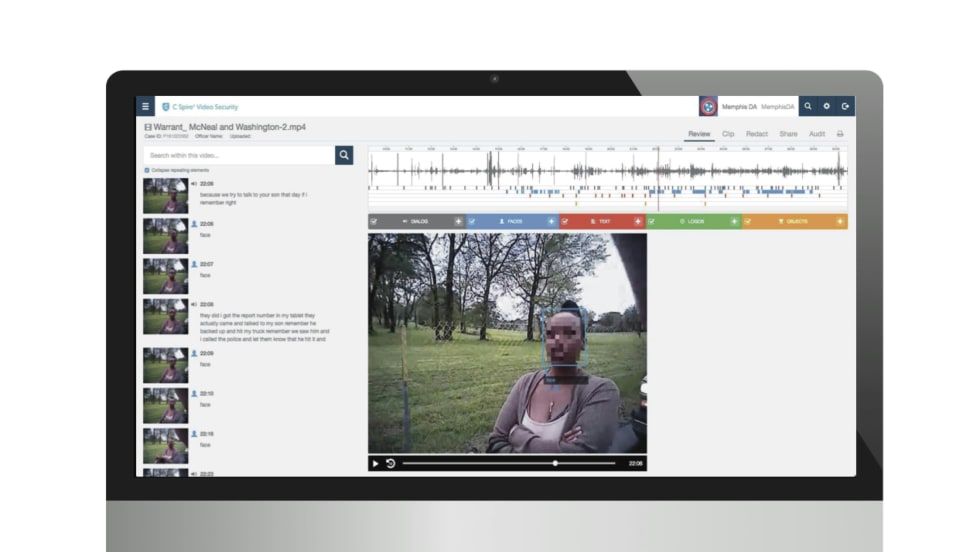The height and width of the screenshot is (552, 980).
Task: Switch to the Redact tab
Action: point(757,134)
